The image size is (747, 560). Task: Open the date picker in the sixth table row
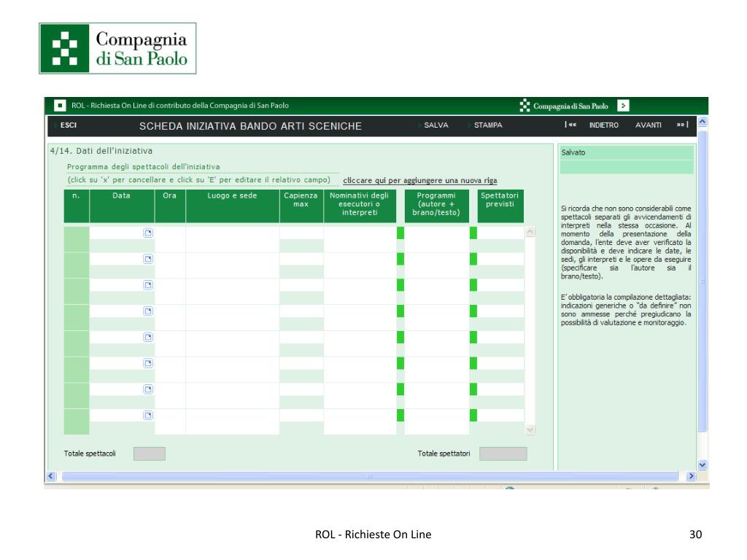click(148, 363)
